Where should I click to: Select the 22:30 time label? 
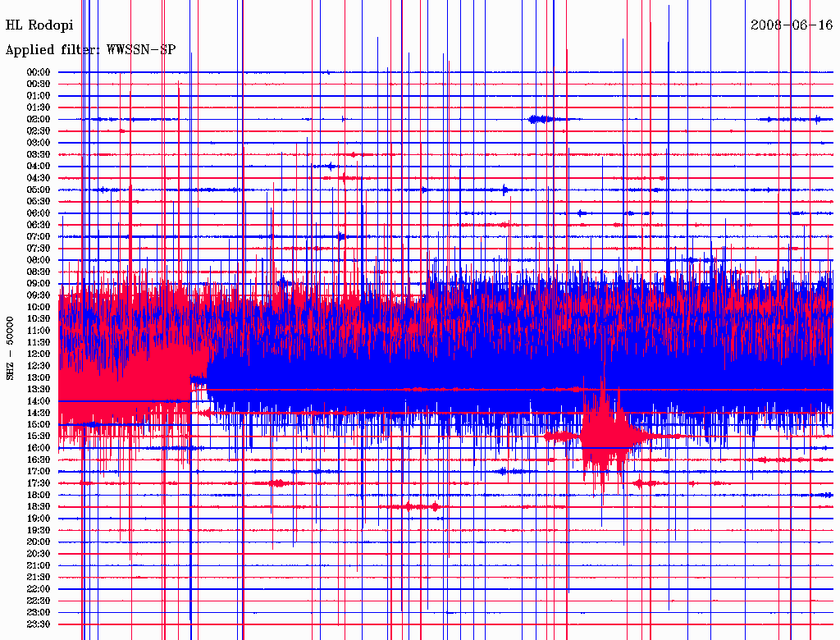[39, 601]
